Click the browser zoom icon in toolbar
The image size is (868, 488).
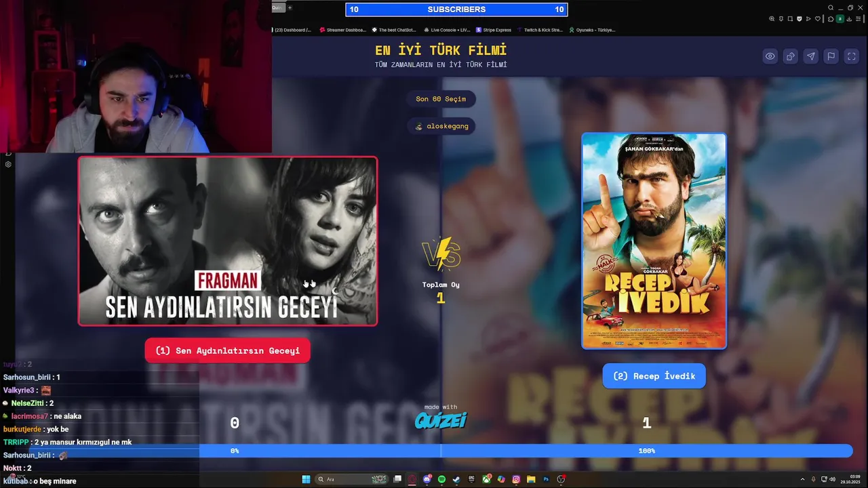772,18
